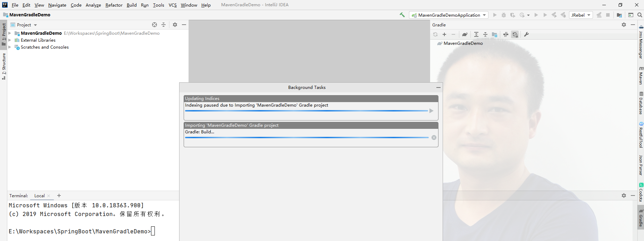The height and width of the screenshot is (241, 644).
Task: Click the green Build Project hammer icon
Action: pos(402,15)
